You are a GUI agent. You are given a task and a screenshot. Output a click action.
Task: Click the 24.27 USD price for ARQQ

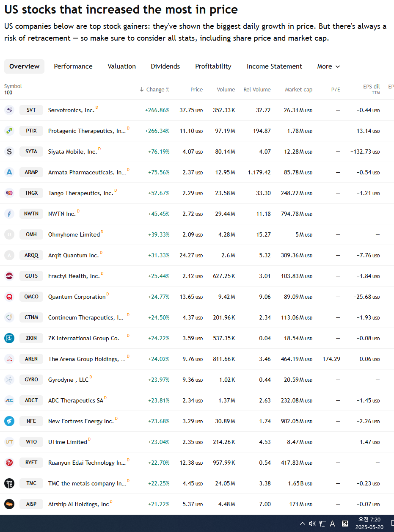coord(191,255)
